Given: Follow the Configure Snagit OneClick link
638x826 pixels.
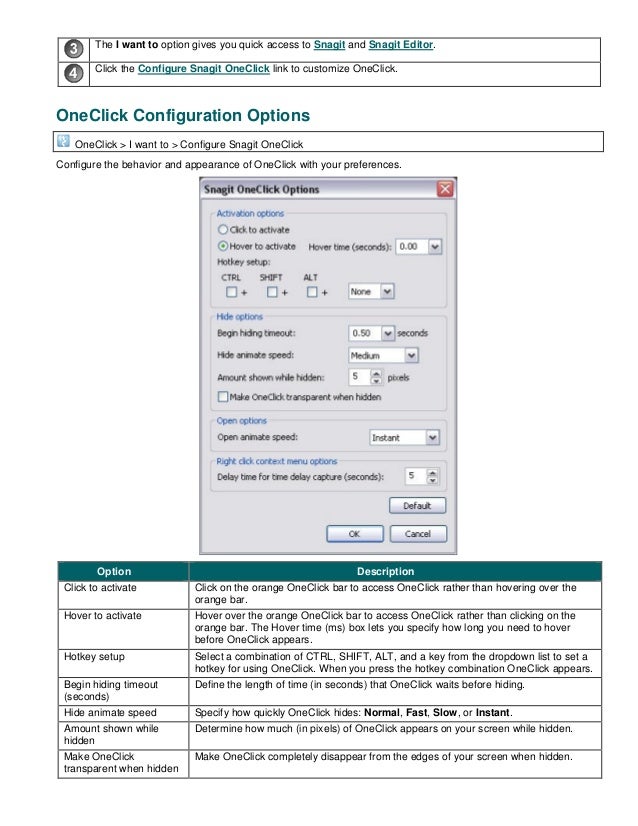Looking at the screenshot, I should click(x=203, y=68).
